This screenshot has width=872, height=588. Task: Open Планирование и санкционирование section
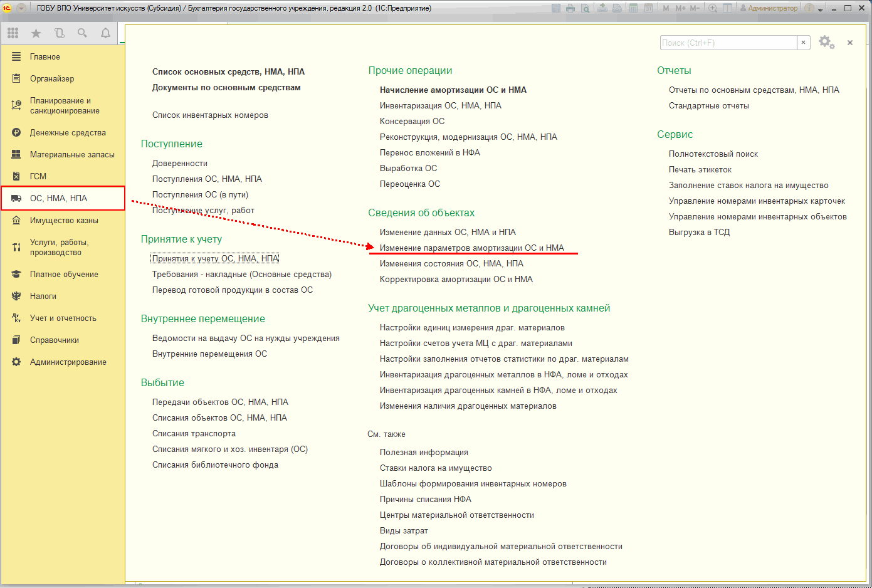pos(63,105)
